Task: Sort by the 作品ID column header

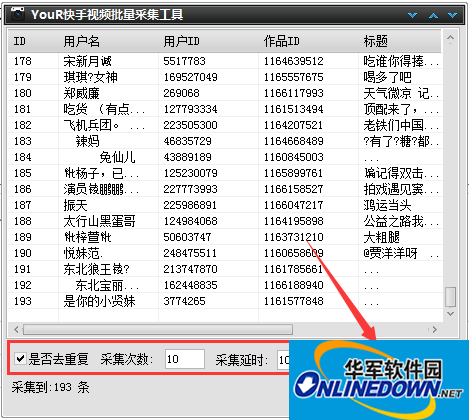Action: (308, 41)
